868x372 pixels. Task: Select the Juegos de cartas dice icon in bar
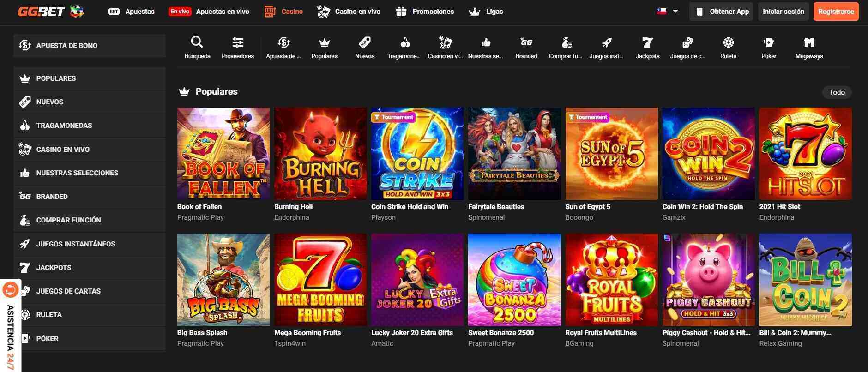point(687,42)
